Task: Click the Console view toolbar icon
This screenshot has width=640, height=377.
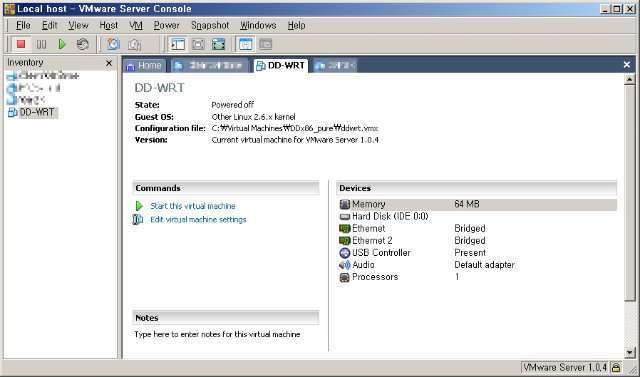Action: 266,44
